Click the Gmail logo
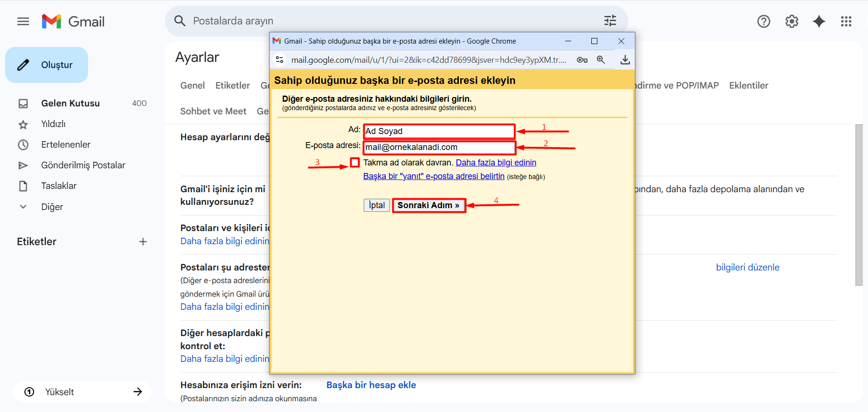 pyautogui.click(x=73, y=22)
